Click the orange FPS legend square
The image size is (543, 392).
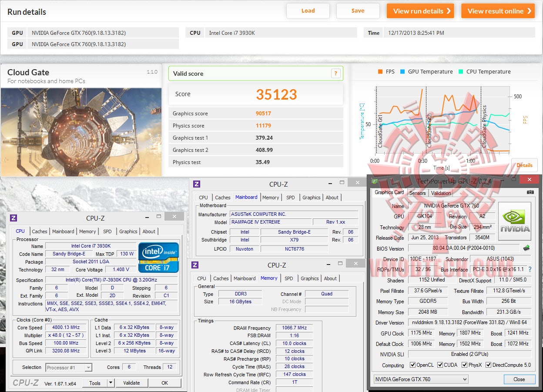[x=380, y=71]
